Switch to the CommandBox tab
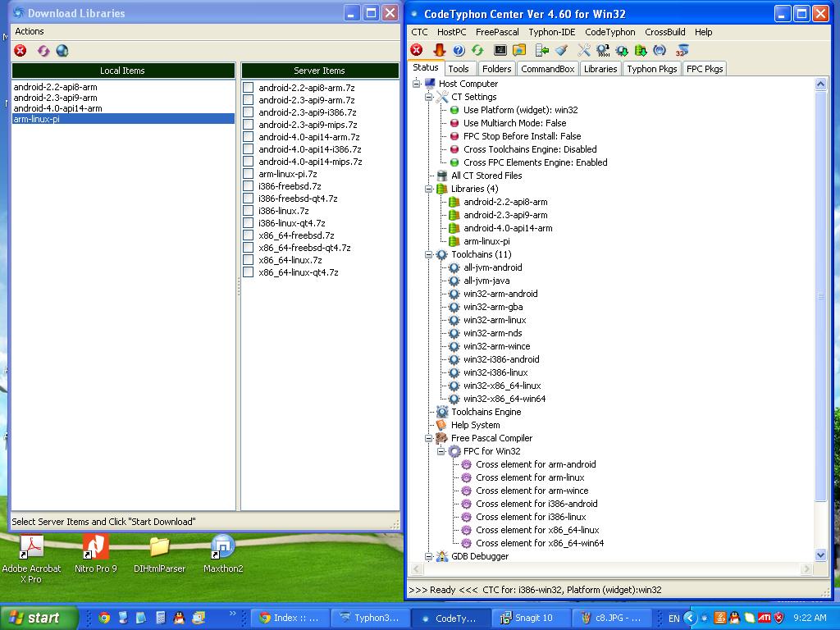The image size is (840, 630). click(x=547, y=69)
